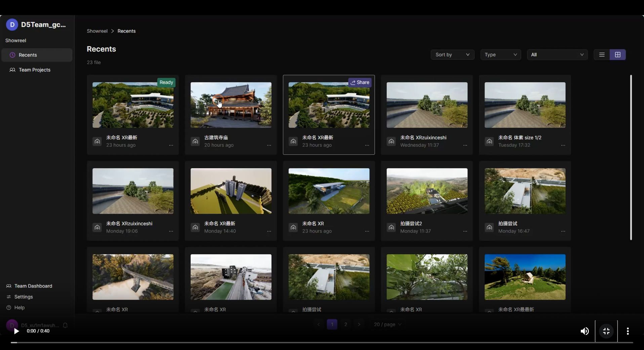Open the All filter dropdown
The height and width of the screenshot is (350, 644).
coord(557,55)
